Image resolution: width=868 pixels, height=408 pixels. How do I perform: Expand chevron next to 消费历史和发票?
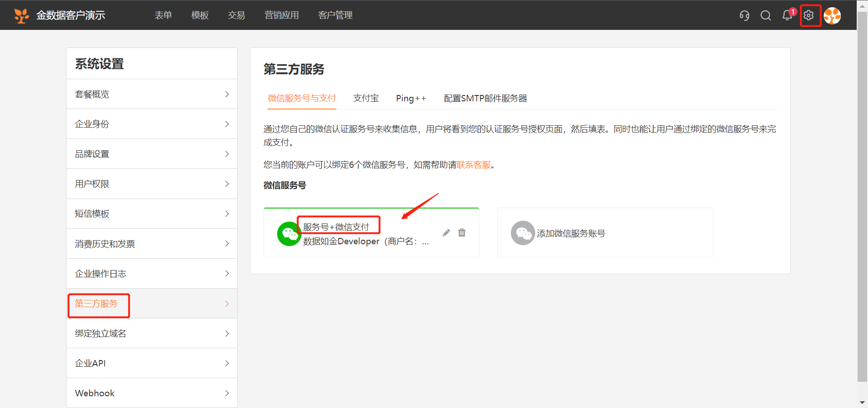click(x=227, y=244)
